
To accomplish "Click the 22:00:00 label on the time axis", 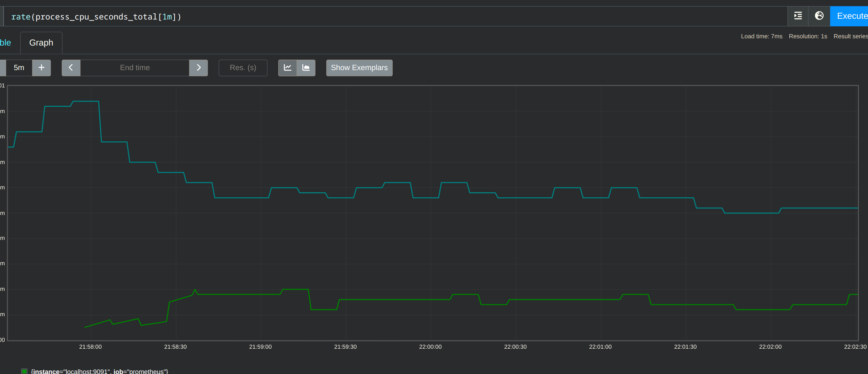I will [430, 347].
